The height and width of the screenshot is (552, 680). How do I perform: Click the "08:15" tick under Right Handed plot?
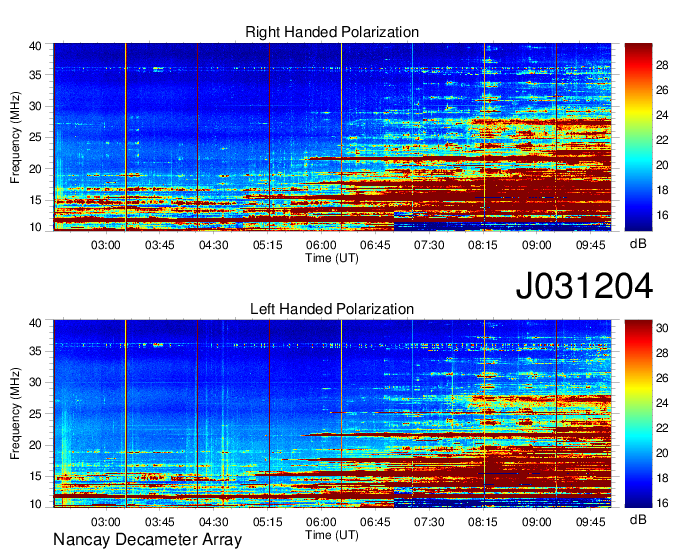pyautogui.click(x=483, y=245)
